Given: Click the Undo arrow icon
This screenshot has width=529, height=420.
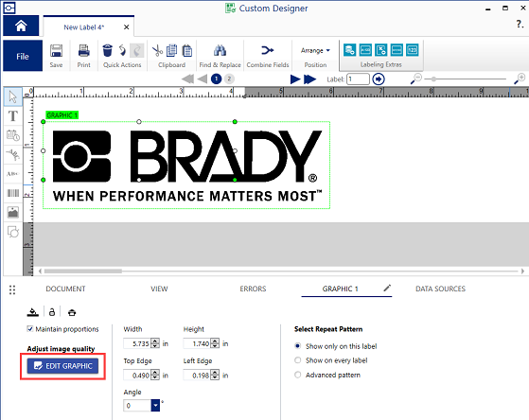Looking at the screenshot, I should coord(122,50).
